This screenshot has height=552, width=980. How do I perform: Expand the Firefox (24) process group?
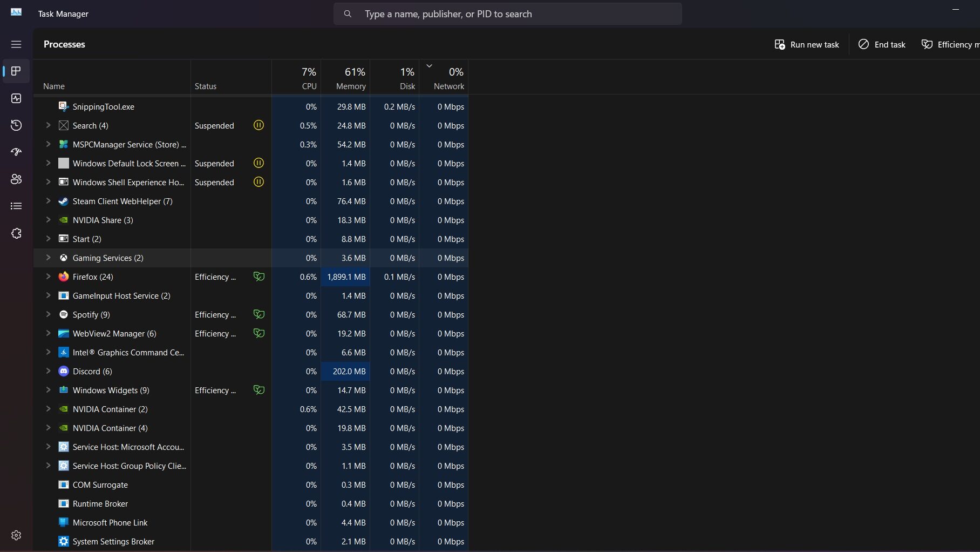pyautogui.click(x=48, y=277)
